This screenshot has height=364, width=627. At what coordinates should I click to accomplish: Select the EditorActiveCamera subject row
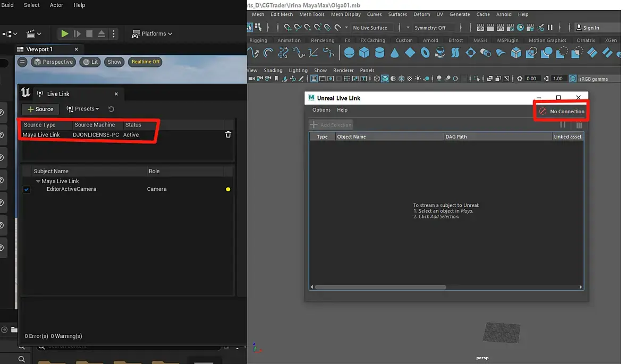click(x=127, y=189)
